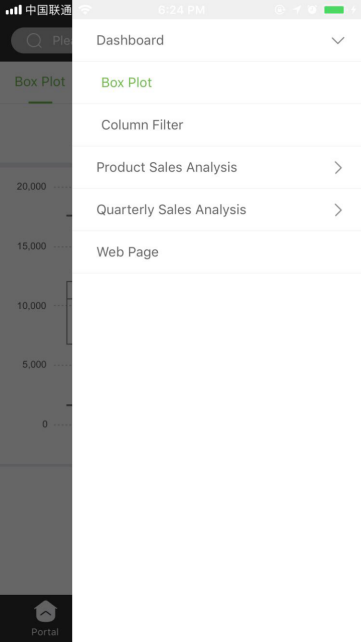Tap the rotation lock status icon
This screenshot has height=643, width=362.
pos(280,9)
